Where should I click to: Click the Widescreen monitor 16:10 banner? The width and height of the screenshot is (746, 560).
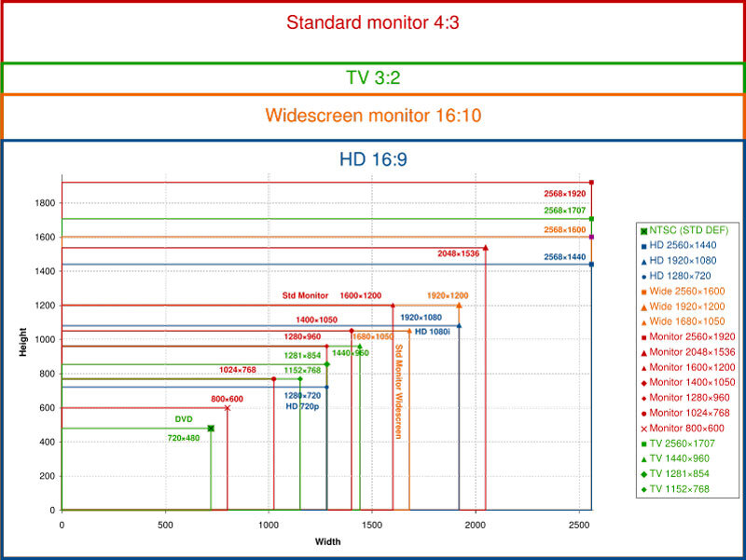coord(373,116)
